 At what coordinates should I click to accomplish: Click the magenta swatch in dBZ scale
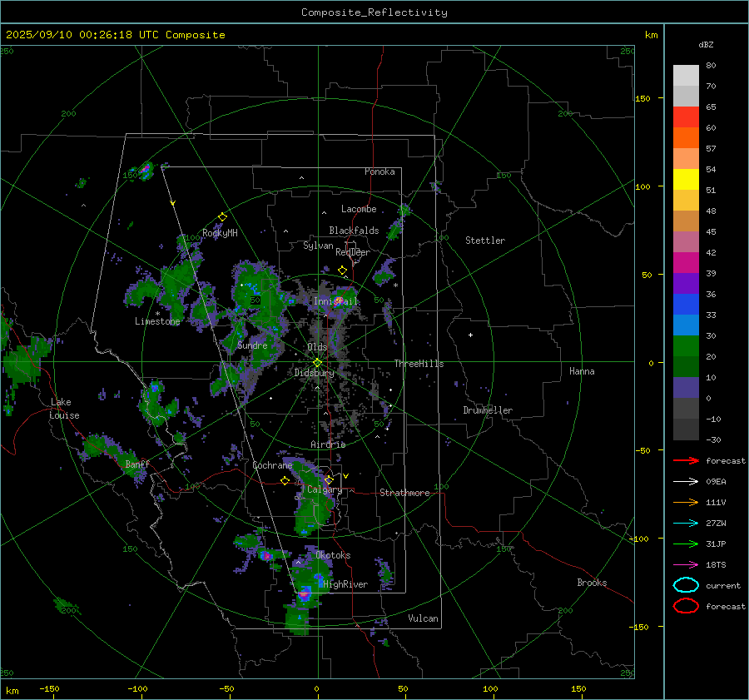(686, 262)
